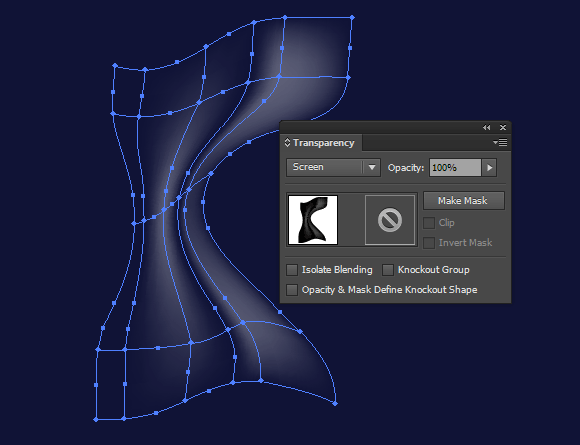Click the Screen blend mode label
Image resolution: width=580 pixels, height=445 pixels.
click(x=308, y=167)
